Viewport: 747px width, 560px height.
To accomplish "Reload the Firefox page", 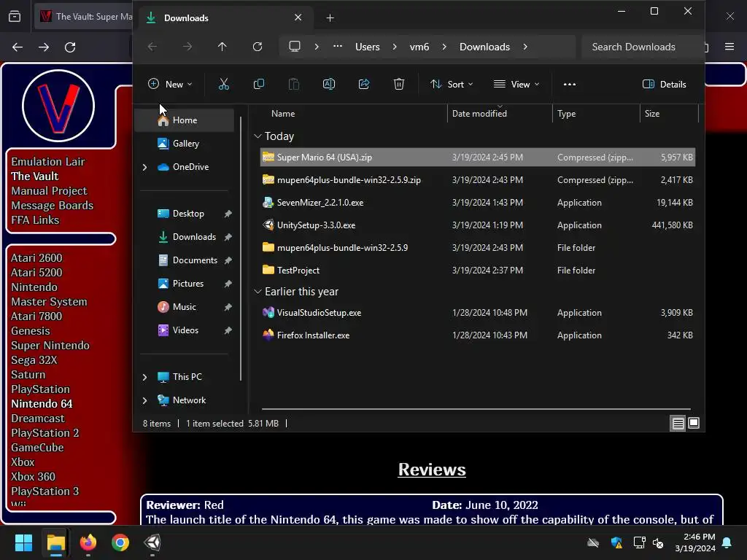I will [x=70, y=47].
